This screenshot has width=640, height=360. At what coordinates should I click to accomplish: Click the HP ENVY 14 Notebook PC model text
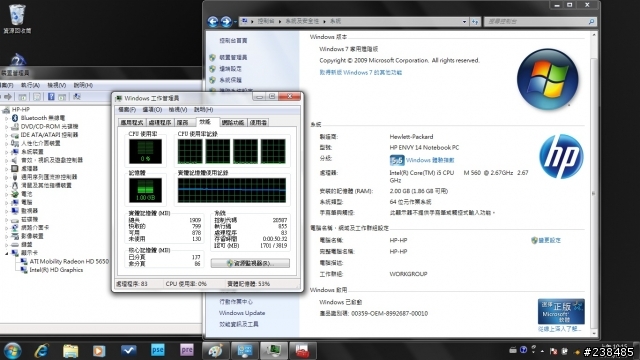pos(424,147)
